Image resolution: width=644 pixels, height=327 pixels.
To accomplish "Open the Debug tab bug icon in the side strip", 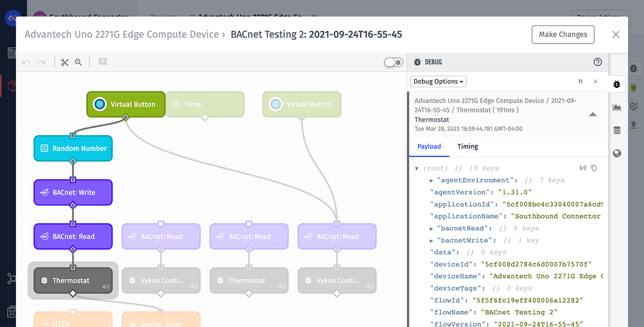I will (617, 84).
